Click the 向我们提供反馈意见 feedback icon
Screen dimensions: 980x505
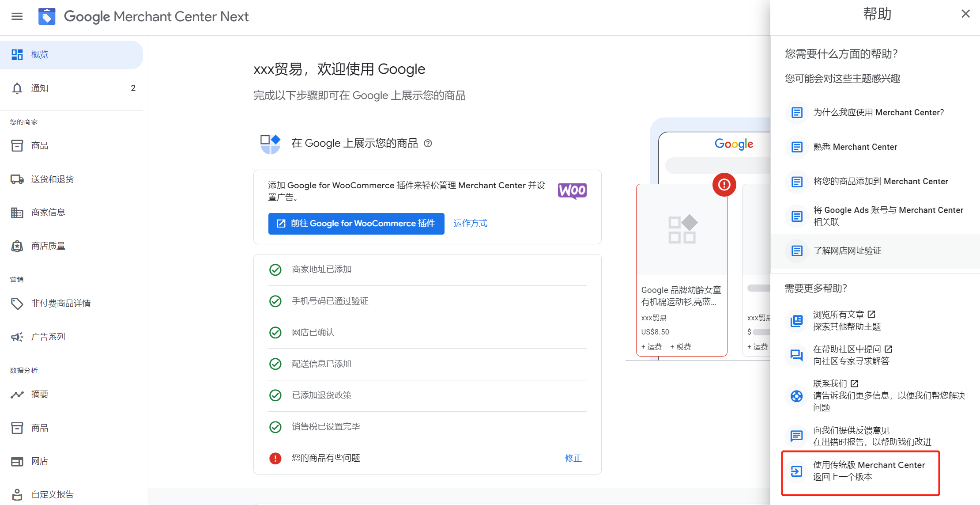[x=797, y=436]
